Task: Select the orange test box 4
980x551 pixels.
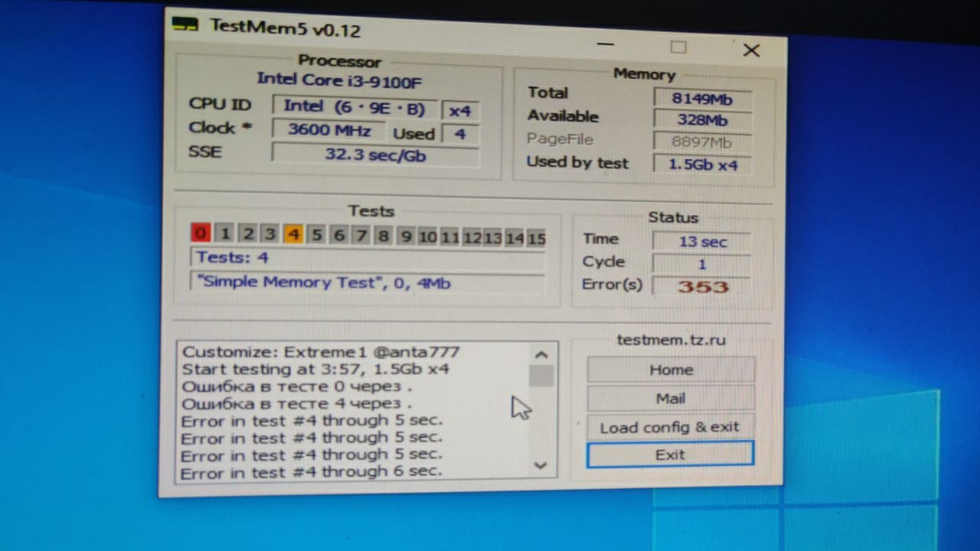Action: tap(293, 233)
